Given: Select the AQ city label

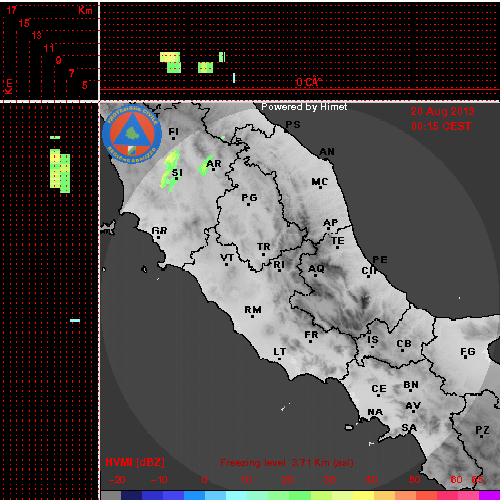Looking at the screenshot, I should click(316, 269).
